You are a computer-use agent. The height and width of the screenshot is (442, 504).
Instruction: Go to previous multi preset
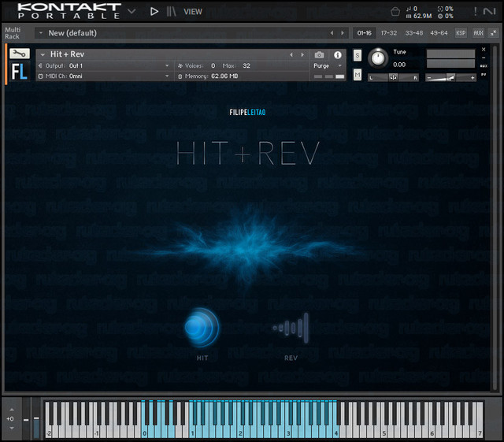pyautogui.click(x=332, y=33)
